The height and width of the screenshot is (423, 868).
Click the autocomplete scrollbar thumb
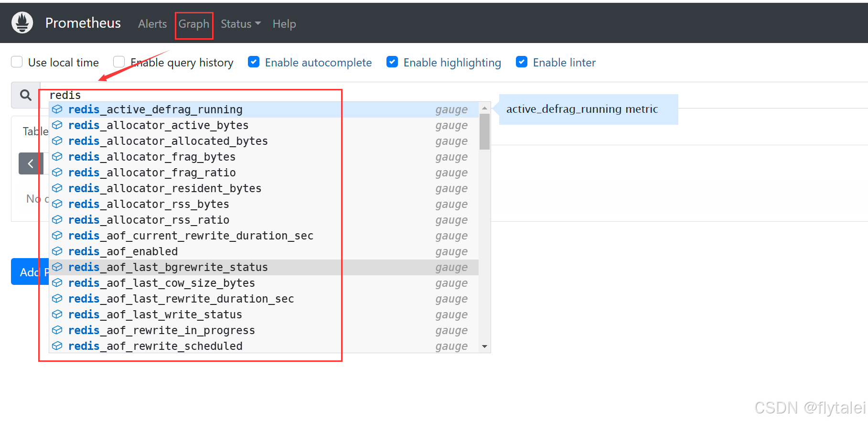click(484, 131)
